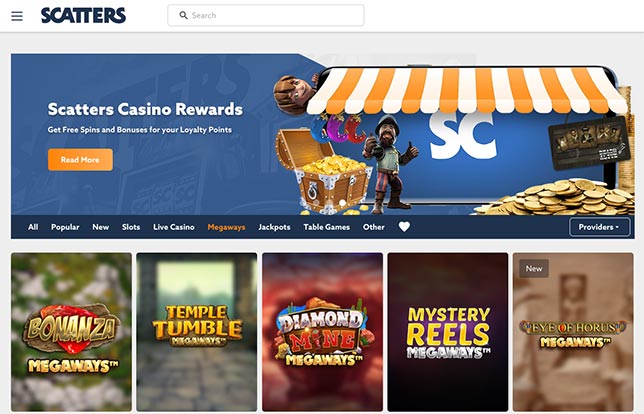Click into the Search field
Image resolution: width=644 pixels, height=414 pixels.
tap(266, 15)
